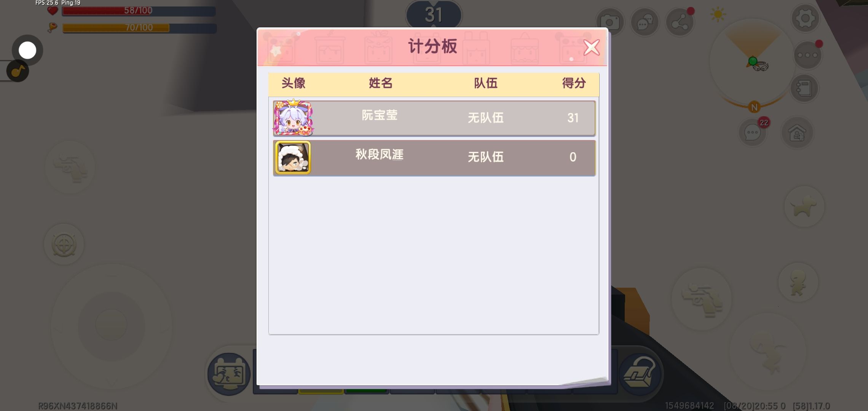Click the 姓名 column header
868x411 pixels.
coord(380,83)
